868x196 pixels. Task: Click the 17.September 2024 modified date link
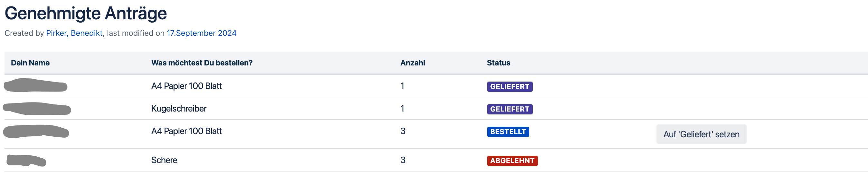[201, 33]
